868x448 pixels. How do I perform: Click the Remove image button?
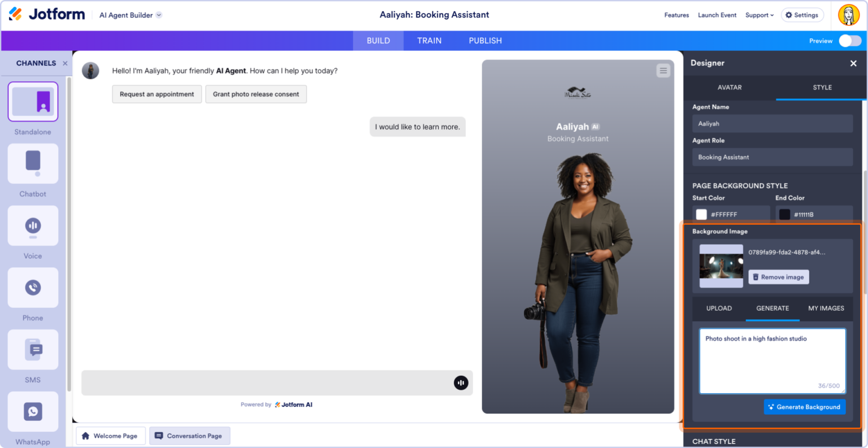778,277
